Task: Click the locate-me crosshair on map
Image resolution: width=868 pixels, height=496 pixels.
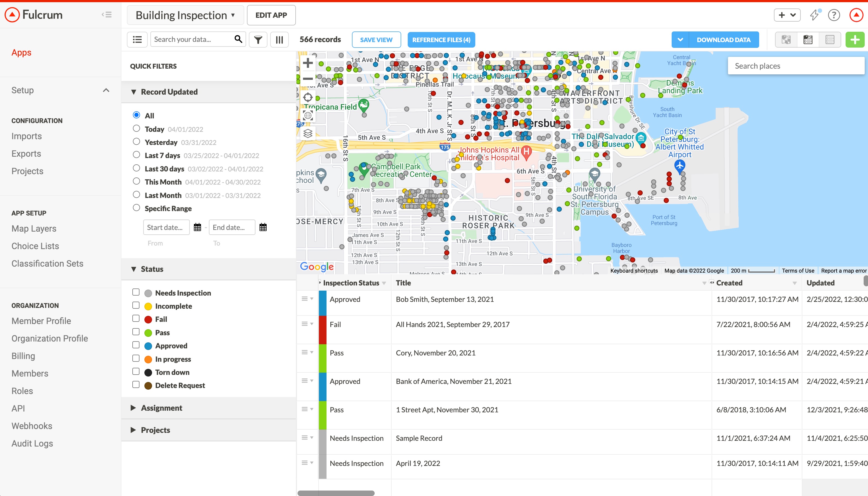Action: click(308, 97)
